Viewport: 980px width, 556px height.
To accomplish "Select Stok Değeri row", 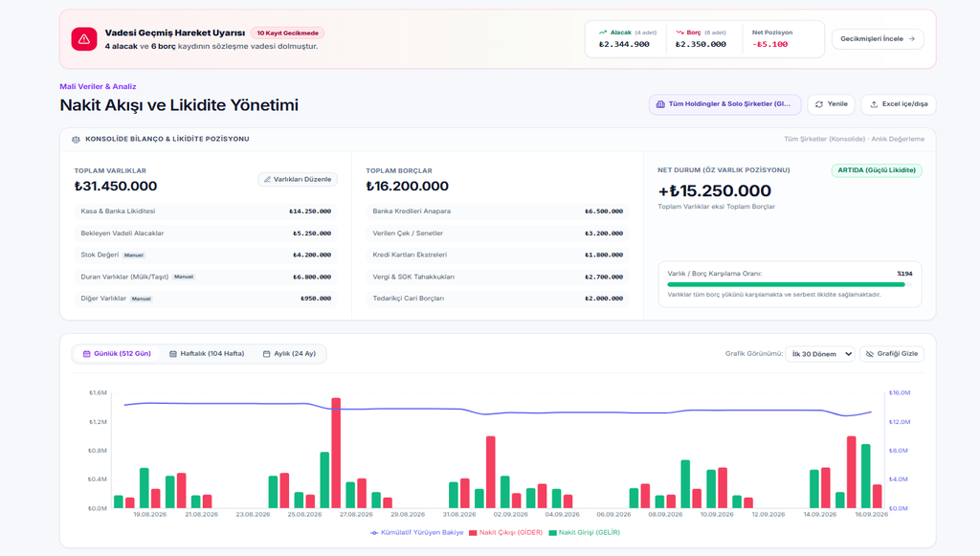I will pyautogui.click(x=206, y=255).
